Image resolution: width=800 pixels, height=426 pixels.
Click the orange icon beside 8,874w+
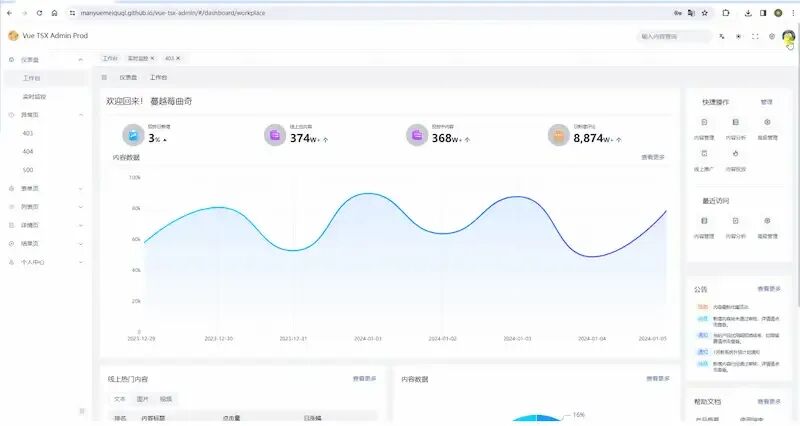(x=559, y=135)
